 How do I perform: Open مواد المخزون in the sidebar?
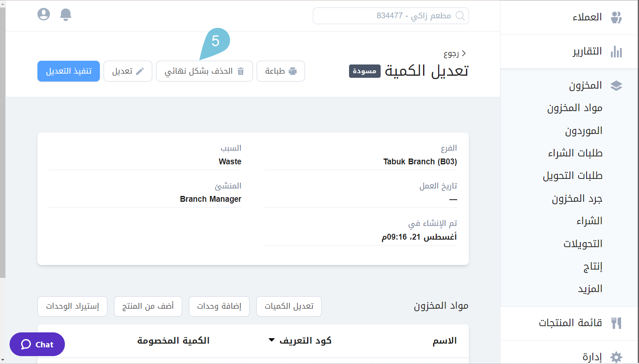[x=575, y=108]
